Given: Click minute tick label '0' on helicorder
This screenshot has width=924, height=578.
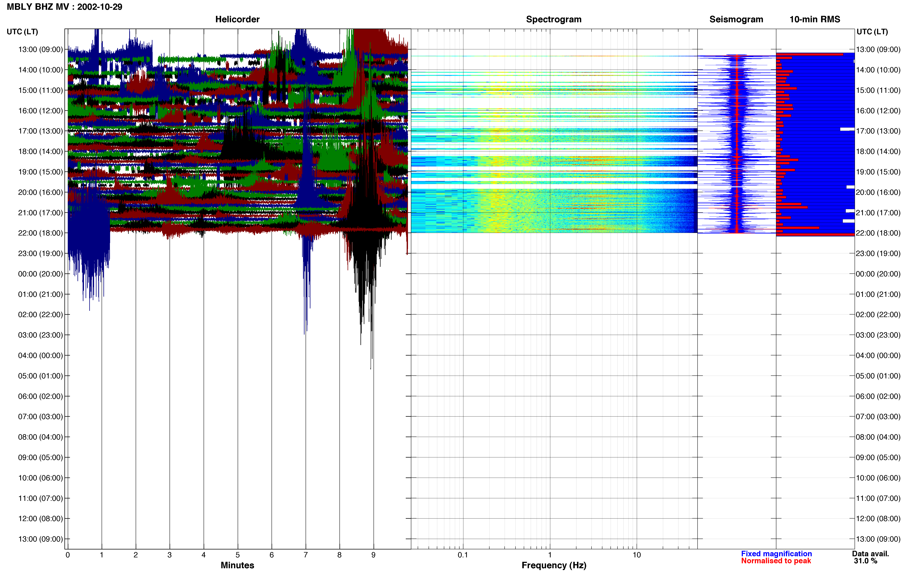Looking at the screenshot, I should tap(68, 555).
